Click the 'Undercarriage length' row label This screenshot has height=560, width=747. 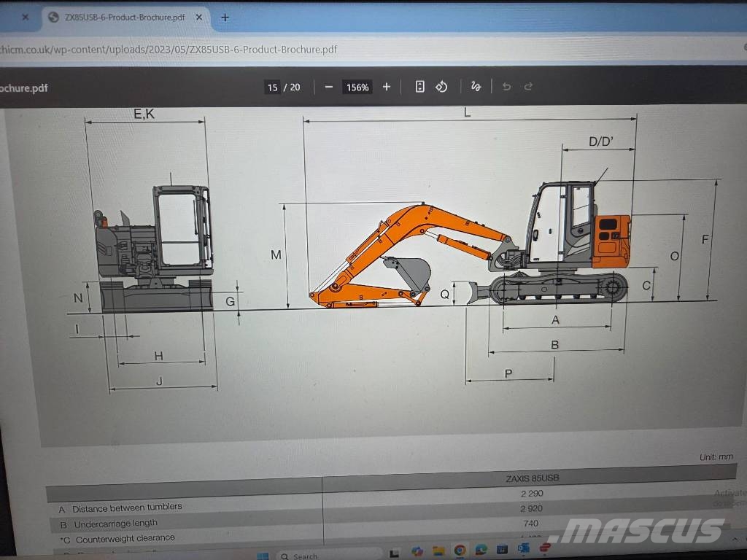(x=115, y=524)
